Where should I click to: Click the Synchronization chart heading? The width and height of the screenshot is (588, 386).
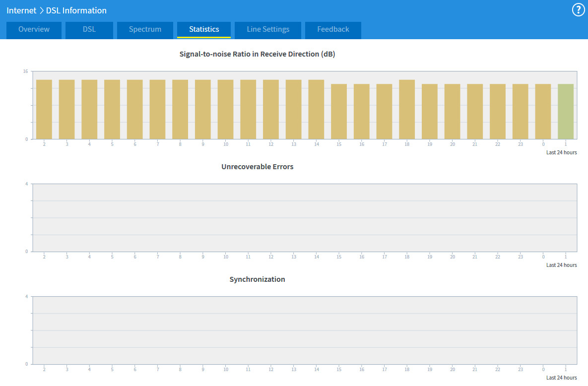click(x=257, y=279)
